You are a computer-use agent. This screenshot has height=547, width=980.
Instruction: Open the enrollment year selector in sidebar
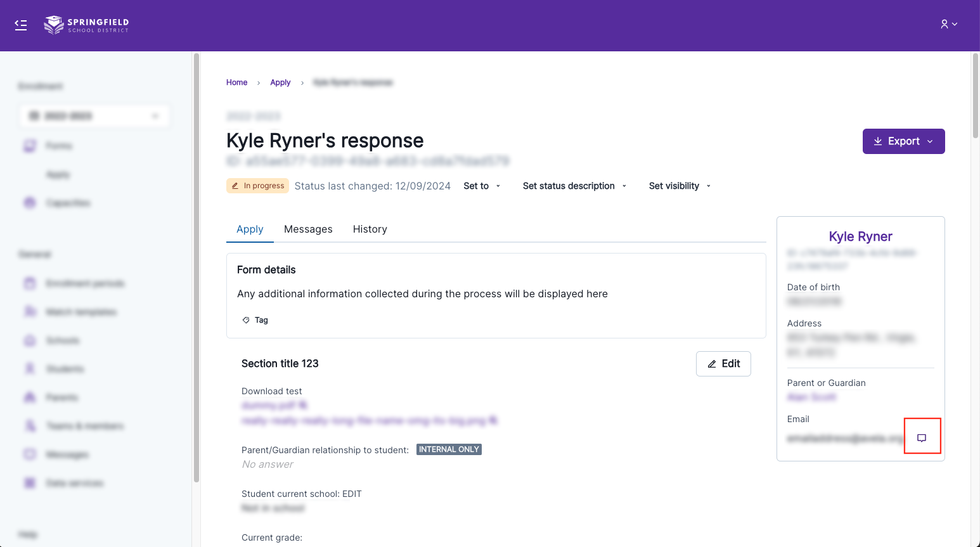(x=94, y=116)
